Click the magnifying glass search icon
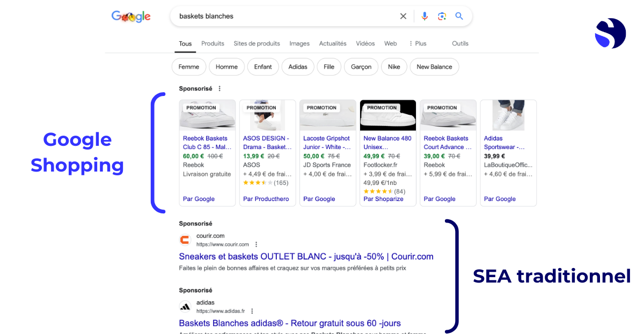Viewport: 644px width, 334px height. coord(459,16)
